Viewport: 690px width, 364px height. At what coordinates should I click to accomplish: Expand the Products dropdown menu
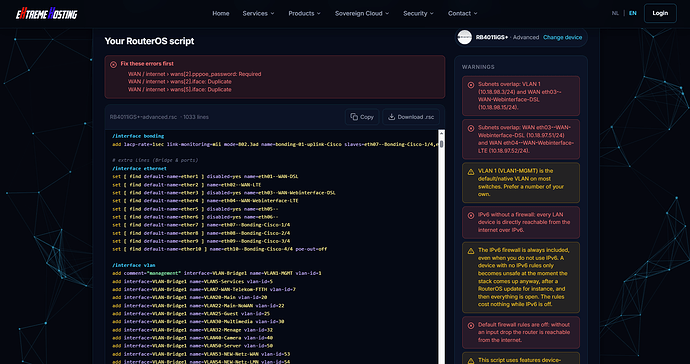click(x=305, y=13)
